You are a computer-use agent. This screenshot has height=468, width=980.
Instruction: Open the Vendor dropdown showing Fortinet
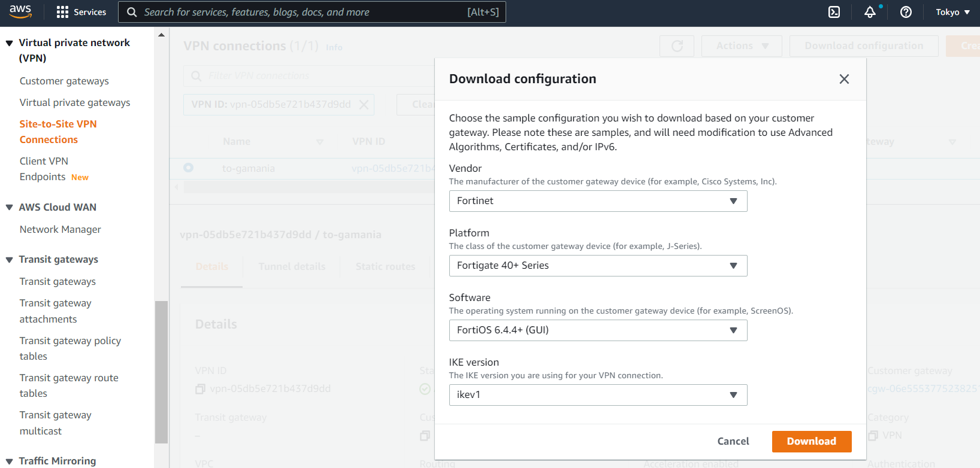tap(598, 201)
